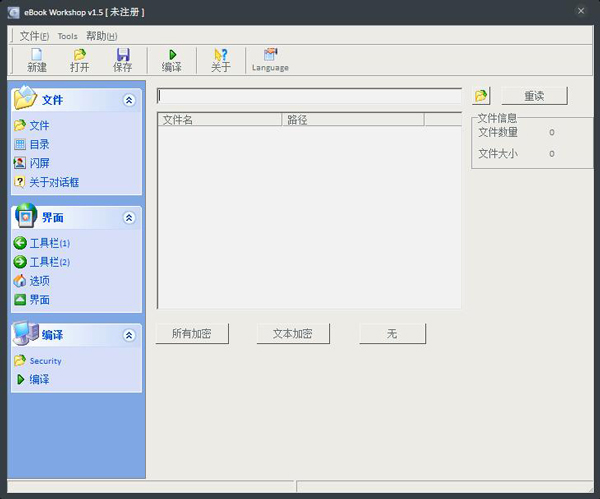Select 选项 (Options) house icon item

[x=32, y=281]
